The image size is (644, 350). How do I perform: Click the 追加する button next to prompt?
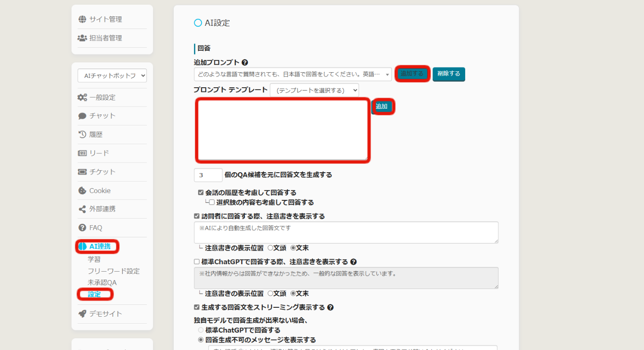coord(412,74)
